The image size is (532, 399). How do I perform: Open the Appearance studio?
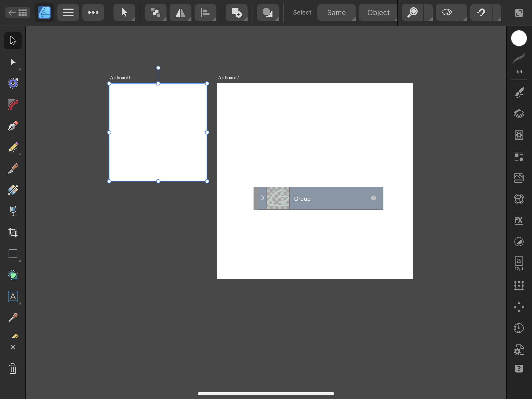click(x=519, y=135)
